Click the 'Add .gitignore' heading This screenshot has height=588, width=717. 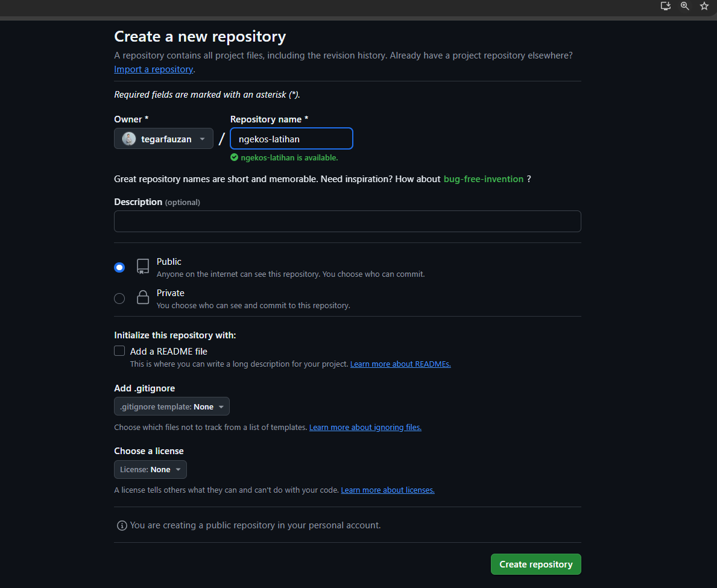pos(145,388)
